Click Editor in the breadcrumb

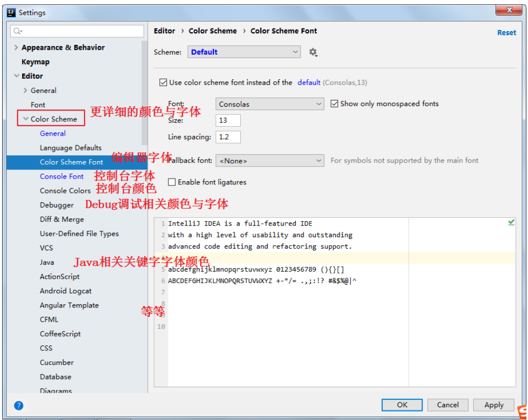point(164,31)
